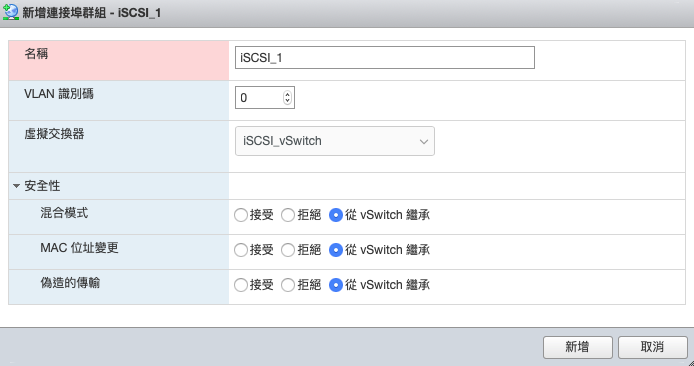This screenshot has height=366, width=694.
Task: Click the 新增 button
Action: click(x=578, y=347)
